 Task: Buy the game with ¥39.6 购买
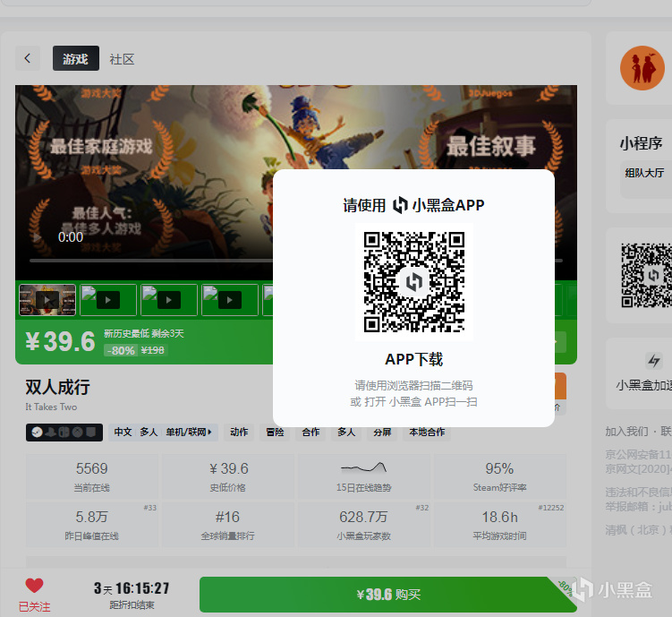coord(388,595)
